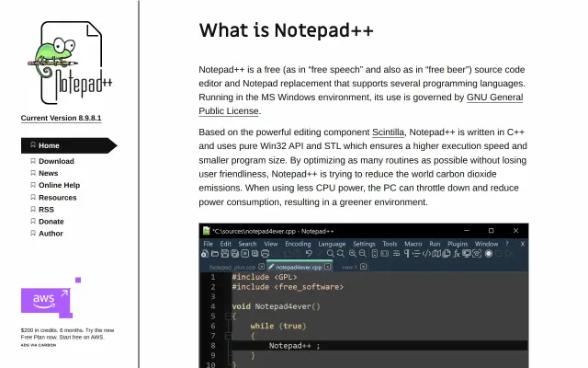
Task: Open the Online Help sidebar link
Action: tap(59, 185)
